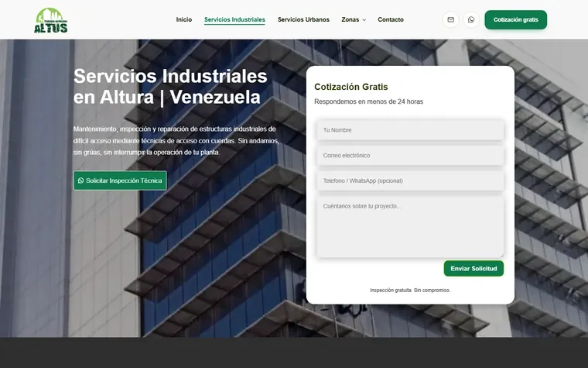Open the WhatsApp icon in the header
The height and width of the screenshot is (368, 588).
(471, 19)
